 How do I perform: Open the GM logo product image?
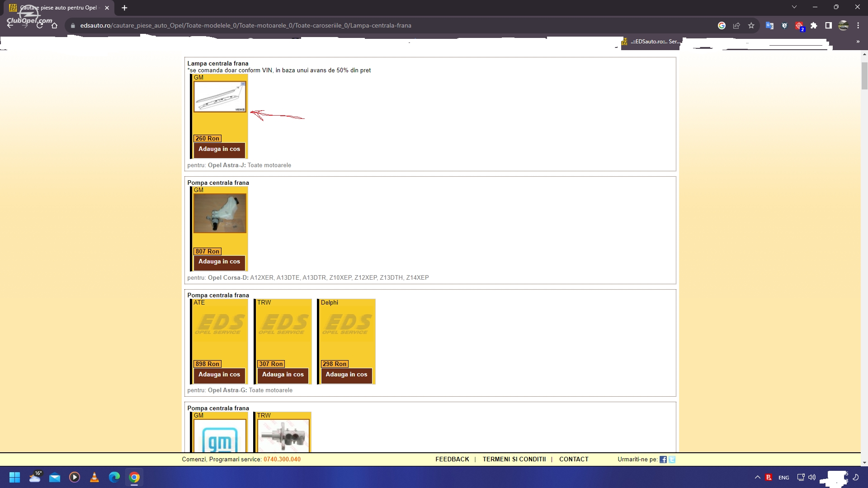coord(220,436)
